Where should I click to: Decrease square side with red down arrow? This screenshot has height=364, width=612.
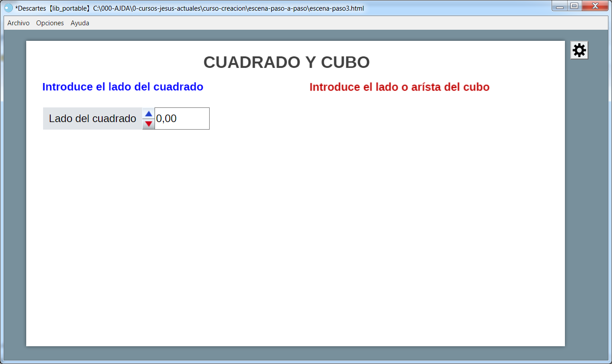[x=148, y=124]
